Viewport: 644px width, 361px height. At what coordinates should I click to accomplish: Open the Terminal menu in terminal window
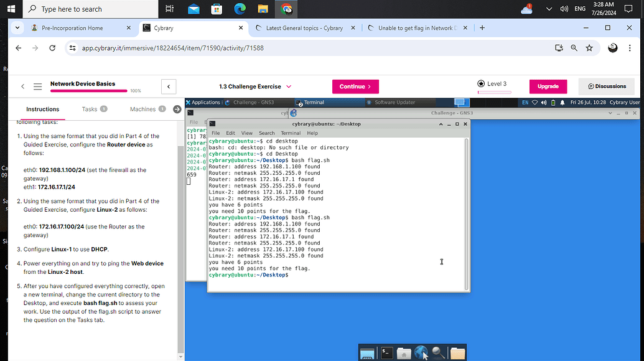tap(290, 133)
